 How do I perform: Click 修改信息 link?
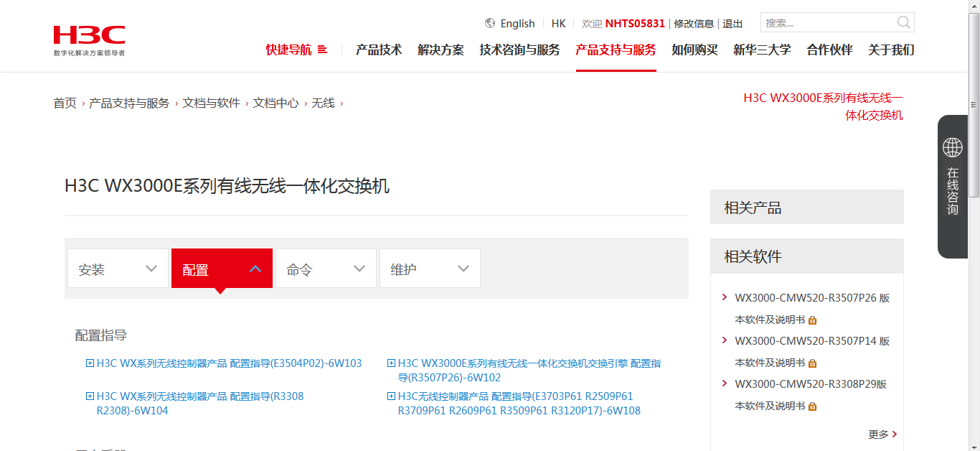point(694,23)
